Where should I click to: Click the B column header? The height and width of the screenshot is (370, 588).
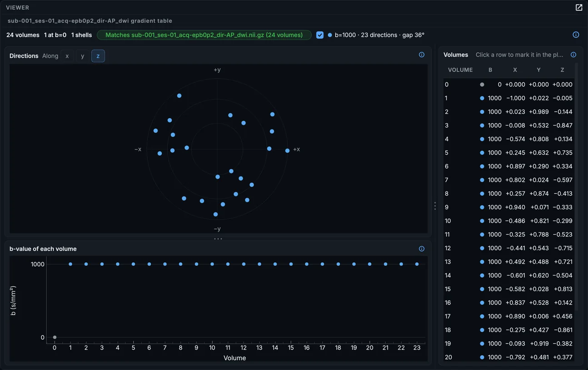(x=490, y=70)
